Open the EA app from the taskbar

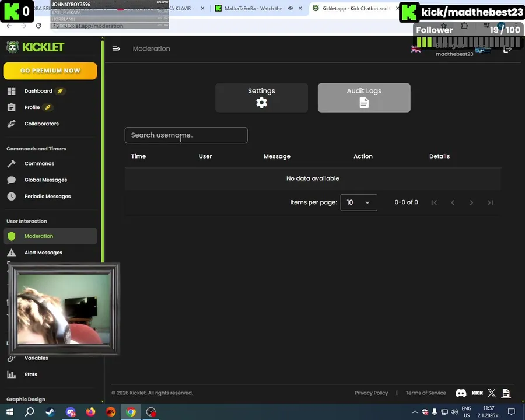tap(111, 412)
